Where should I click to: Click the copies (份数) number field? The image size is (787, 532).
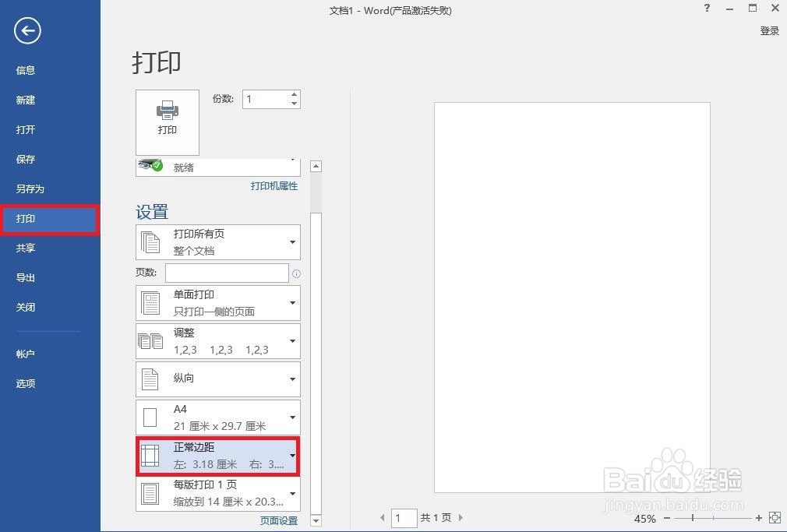[266, 99]
